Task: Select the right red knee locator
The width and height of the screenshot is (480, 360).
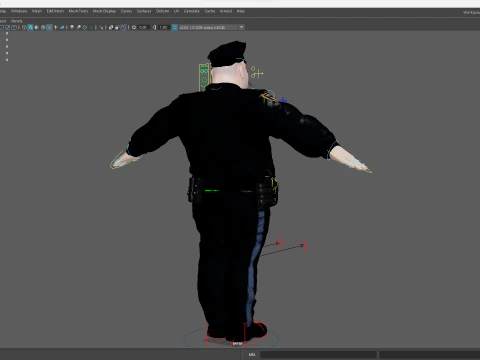Action: 305,246
